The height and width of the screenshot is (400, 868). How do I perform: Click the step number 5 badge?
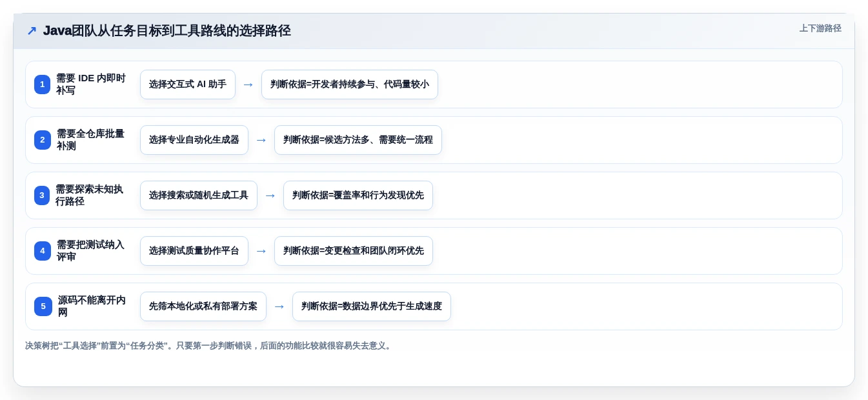[x=43, y=306]
